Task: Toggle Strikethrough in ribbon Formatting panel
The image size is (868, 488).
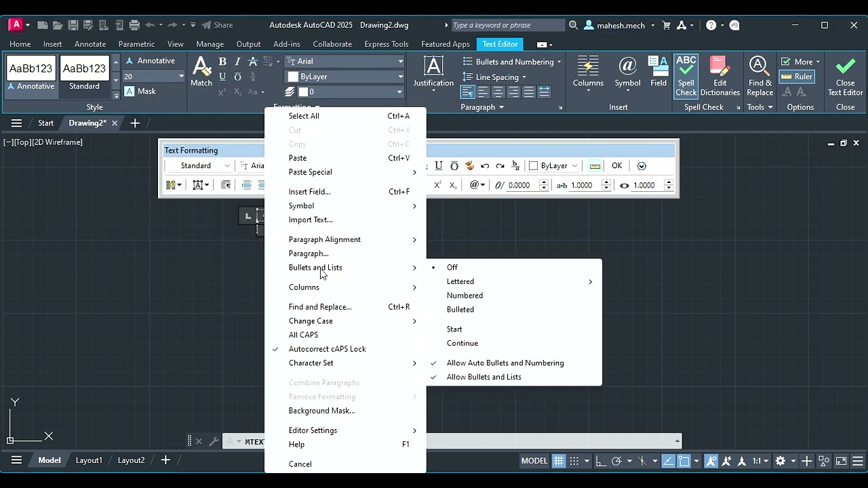Action: tap(253, 62)
